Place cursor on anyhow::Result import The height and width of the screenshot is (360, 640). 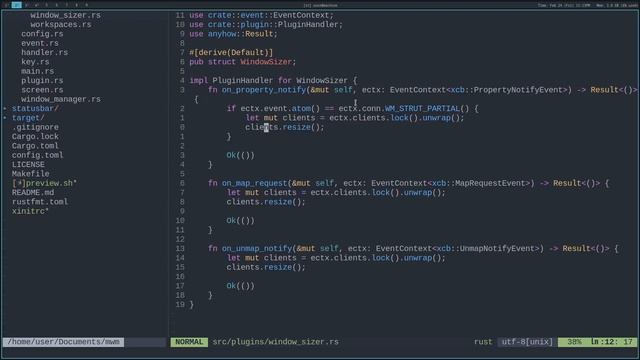242,34
